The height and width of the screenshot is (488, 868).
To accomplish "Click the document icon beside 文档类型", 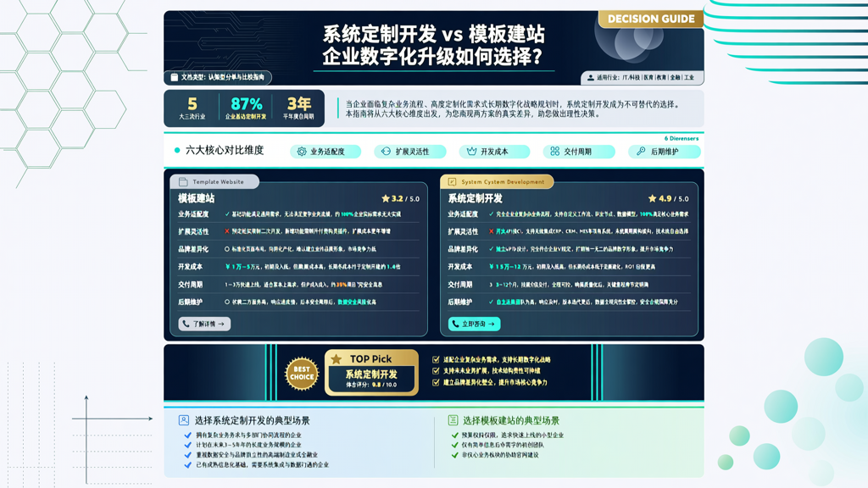I will click(175, 77).
